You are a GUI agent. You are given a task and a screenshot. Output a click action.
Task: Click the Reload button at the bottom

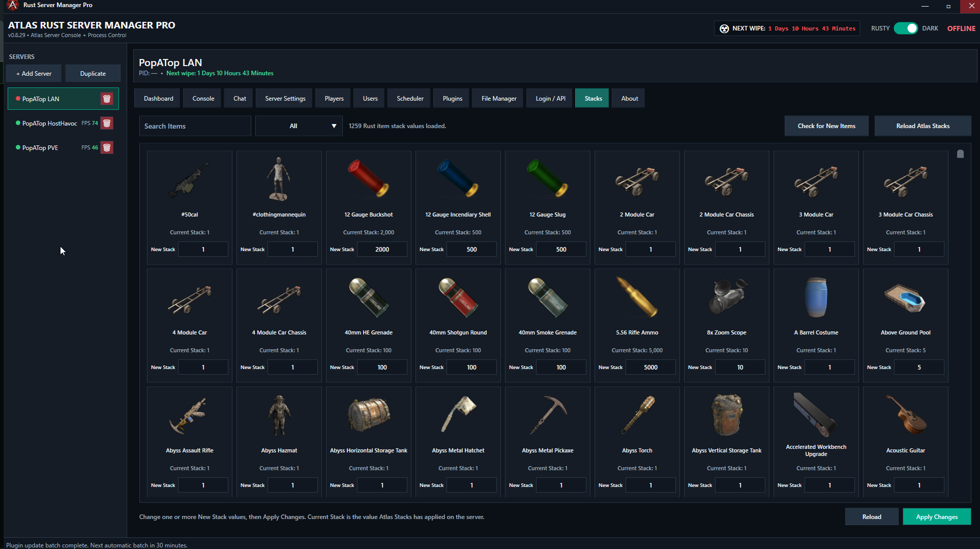pos(872,517)
